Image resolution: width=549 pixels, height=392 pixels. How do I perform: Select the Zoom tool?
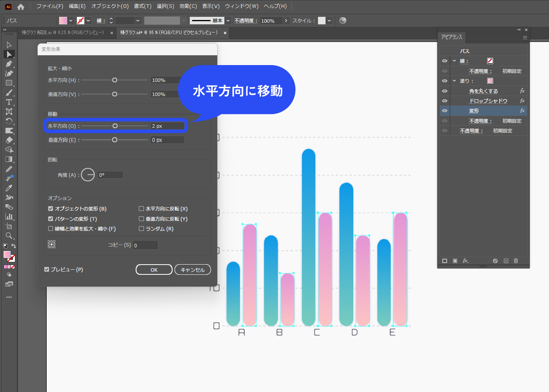9,236
